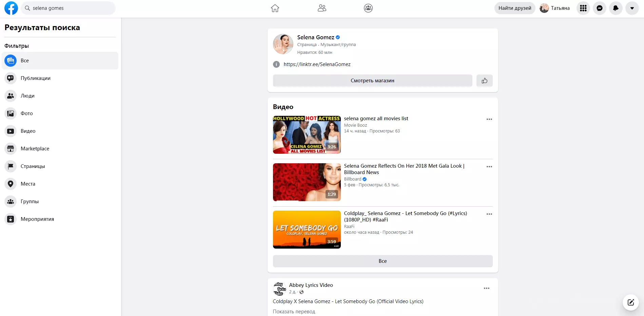644x316 pixels.
Task: Open the Selena Gomez page name link
Action: tap(315, 37)
